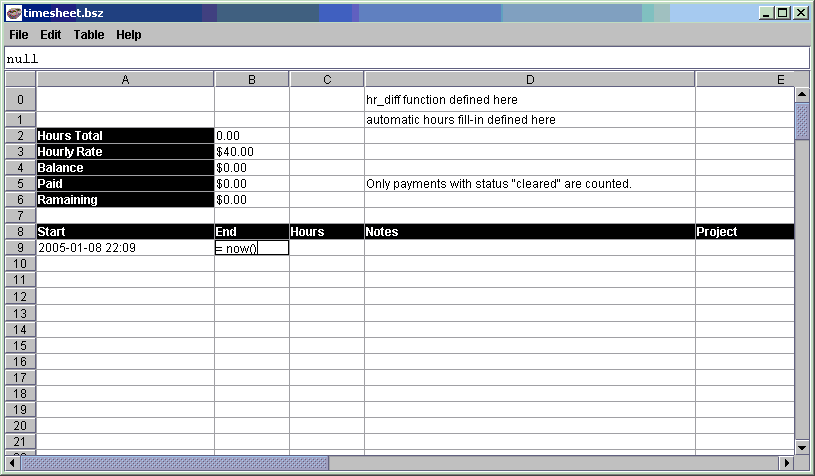Select the 'Hours' header cell
Screen dimensions: 815x476
(327, 232)
